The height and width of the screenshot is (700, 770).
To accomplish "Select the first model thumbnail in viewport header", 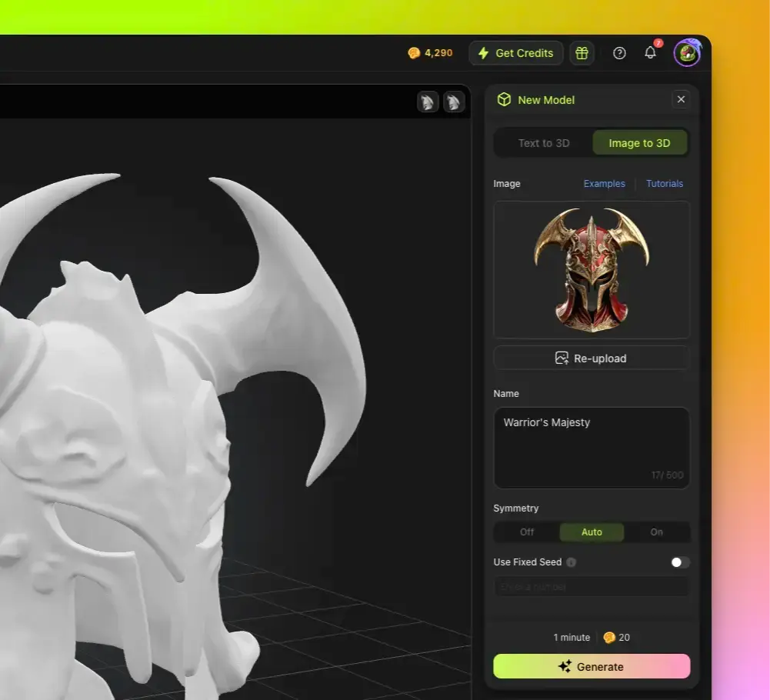I will click(x=428, y=102).
